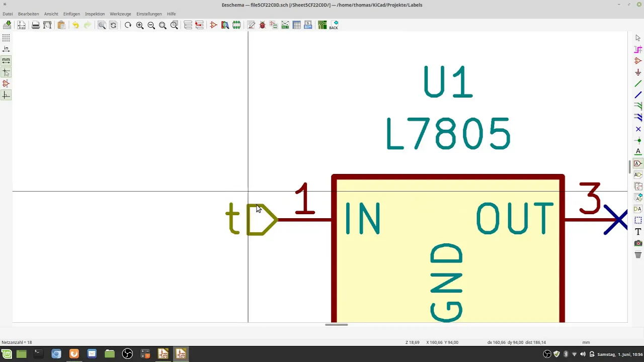Screen dimensions: 644x362
Task: Select the graphic lines tool
Action: pos(638,221)
